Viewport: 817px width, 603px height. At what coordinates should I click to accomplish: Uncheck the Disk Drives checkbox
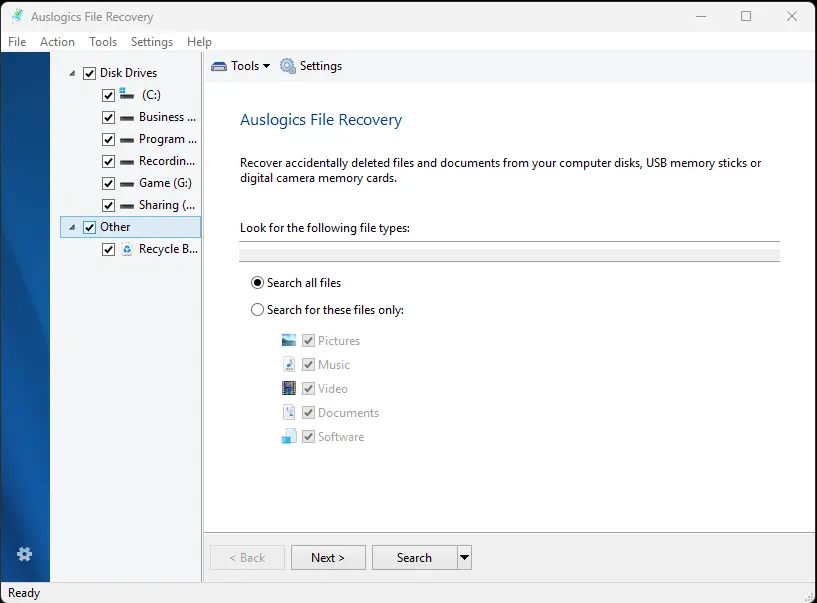pos(90,73)
